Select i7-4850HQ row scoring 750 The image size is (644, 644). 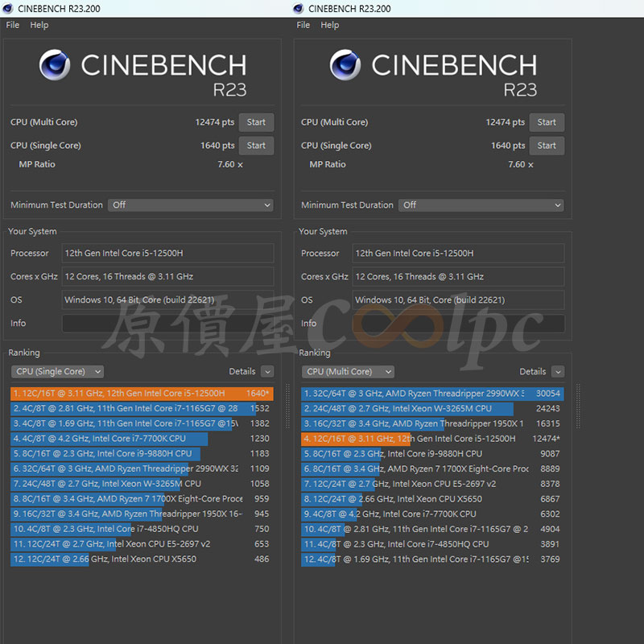coord(142,529)
